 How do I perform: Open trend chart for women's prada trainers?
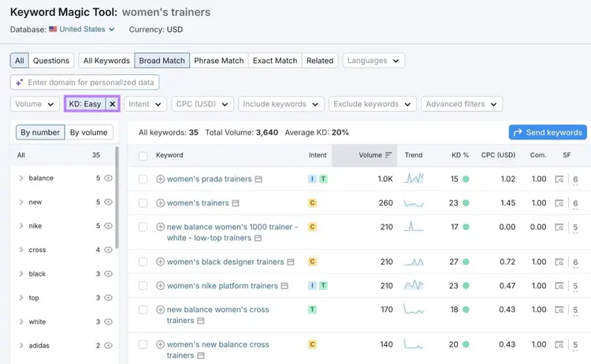(x=414, y=178)
